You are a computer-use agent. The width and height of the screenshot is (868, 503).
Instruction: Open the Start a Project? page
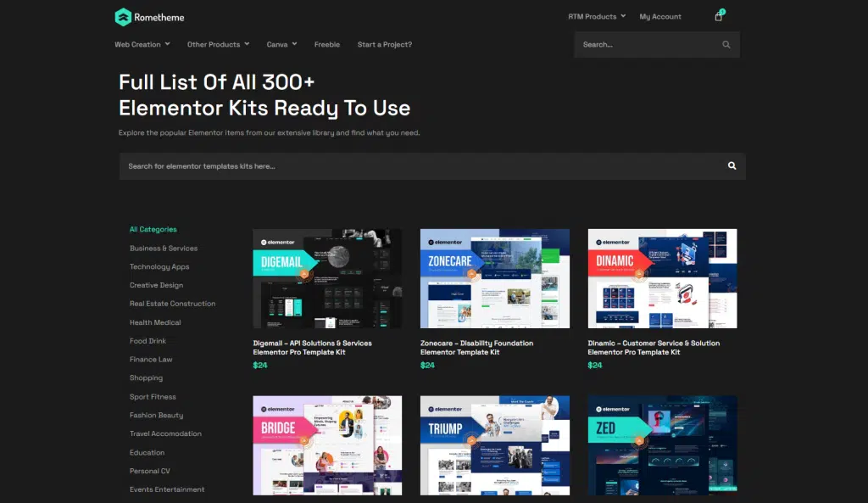(x=385, y=44)
